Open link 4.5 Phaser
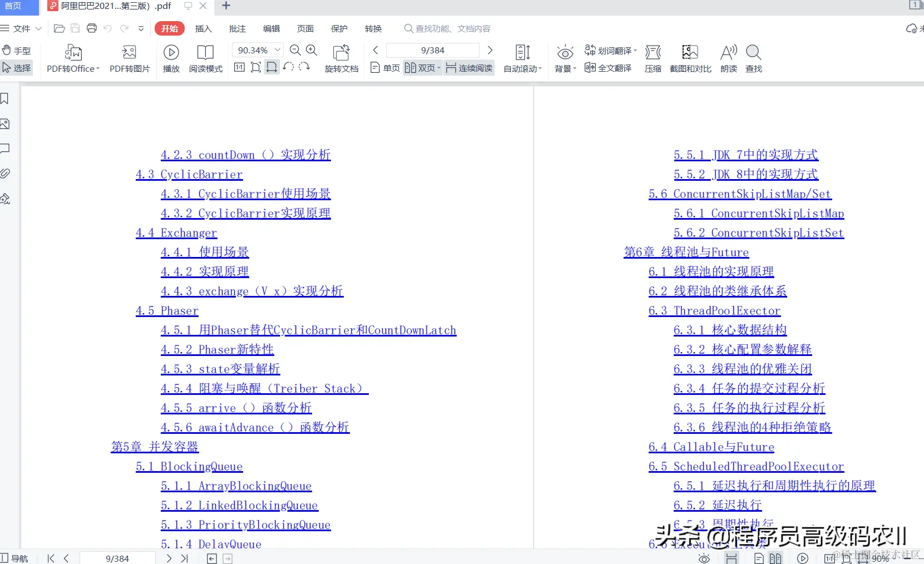 (x=167, y=310)
